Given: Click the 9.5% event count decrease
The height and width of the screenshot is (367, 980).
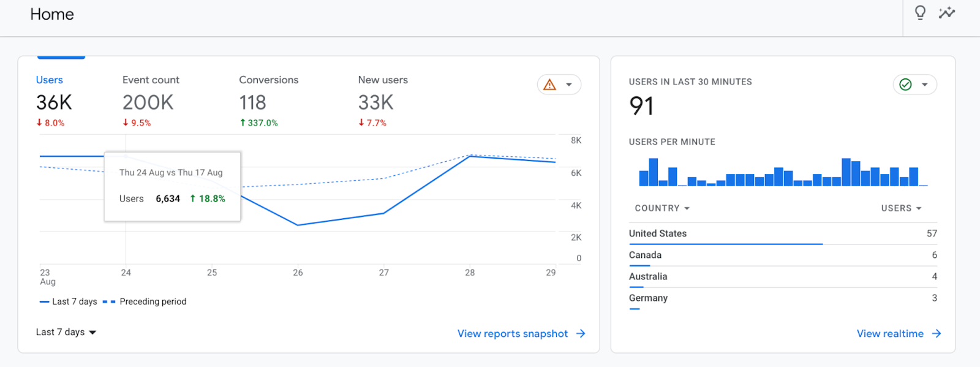Looking at the screenshot, I should tap(137, 123).
